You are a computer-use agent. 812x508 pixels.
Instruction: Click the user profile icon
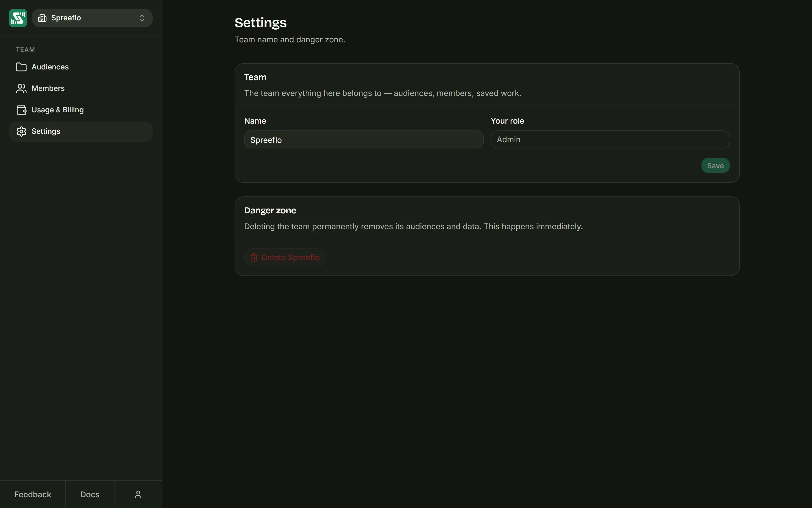138,494
